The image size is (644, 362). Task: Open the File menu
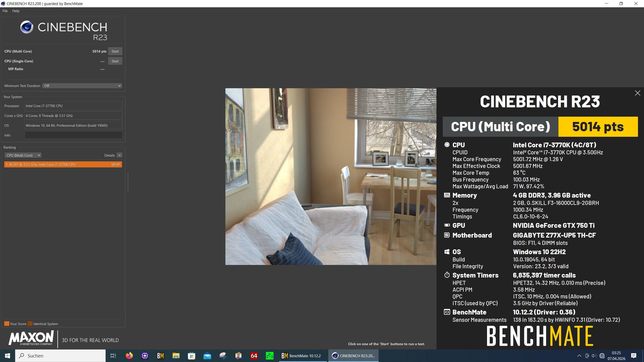click(5, 11)
